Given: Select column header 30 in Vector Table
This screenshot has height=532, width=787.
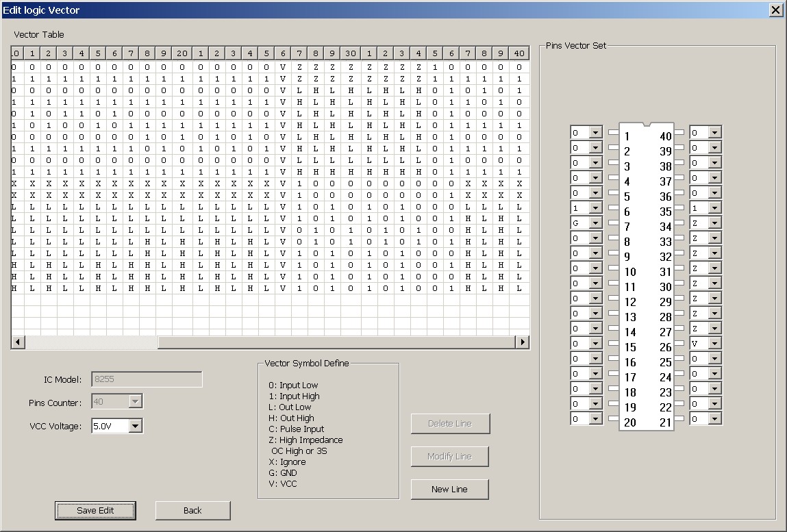Looking at the screenshot, I should (x=350, y=53).
